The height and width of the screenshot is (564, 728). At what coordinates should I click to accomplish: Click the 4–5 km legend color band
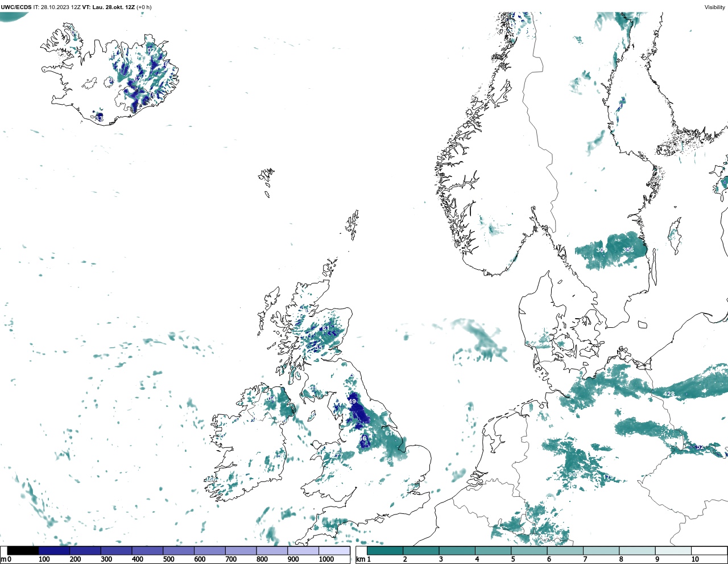(493, 551)
